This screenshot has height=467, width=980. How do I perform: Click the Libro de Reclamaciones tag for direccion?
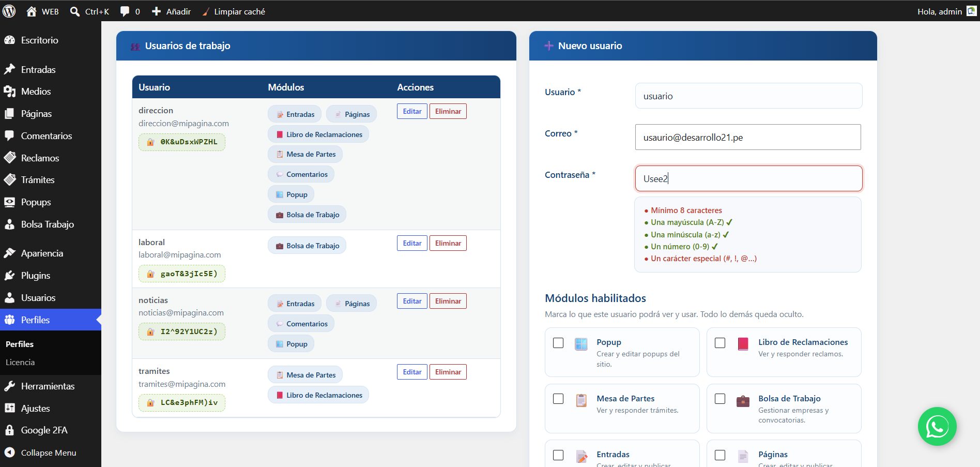pyautogui.click(x=318, y=134)
